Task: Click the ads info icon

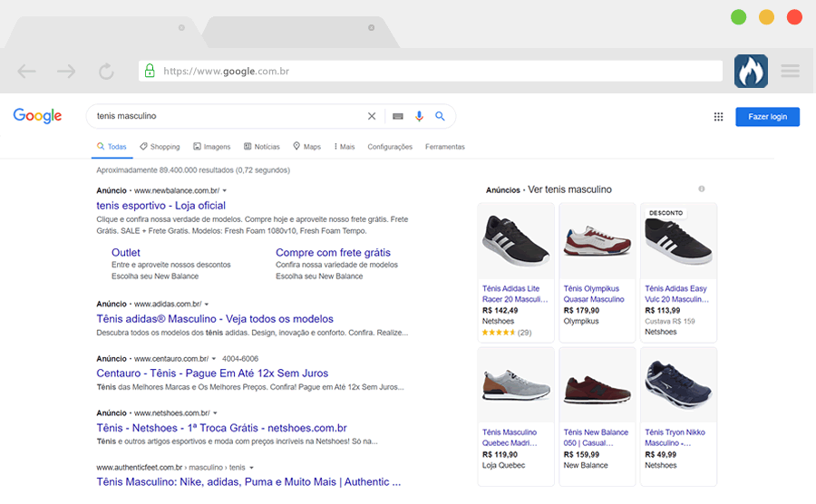Action: click(702, 189)
